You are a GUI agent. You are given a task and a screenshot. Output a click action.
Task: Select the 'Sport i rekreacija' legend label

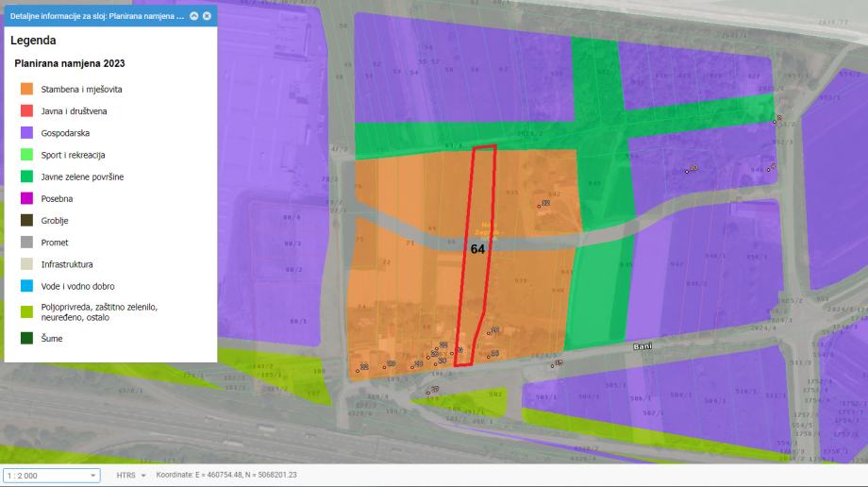(x=73, y=155)
